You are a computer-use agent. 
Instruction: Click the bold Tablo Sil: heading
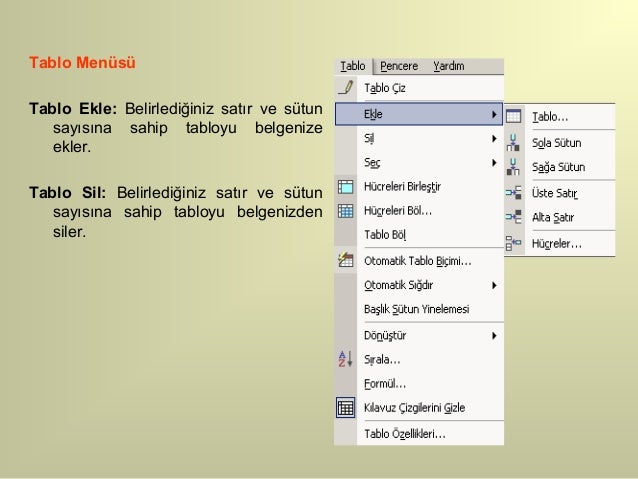pos(67,192)
